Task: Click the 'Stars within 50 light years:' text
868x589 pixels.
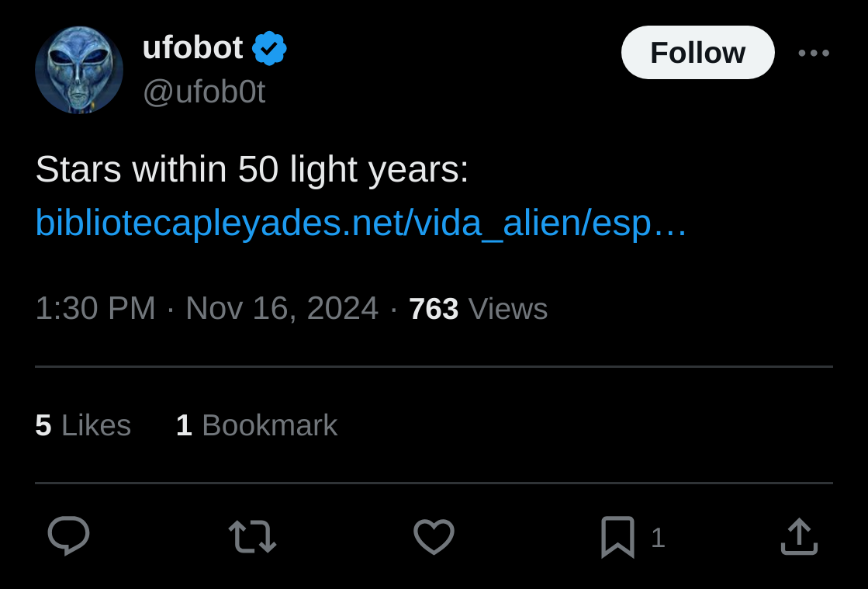Action: pyautogui.click(x=252, y=169)
